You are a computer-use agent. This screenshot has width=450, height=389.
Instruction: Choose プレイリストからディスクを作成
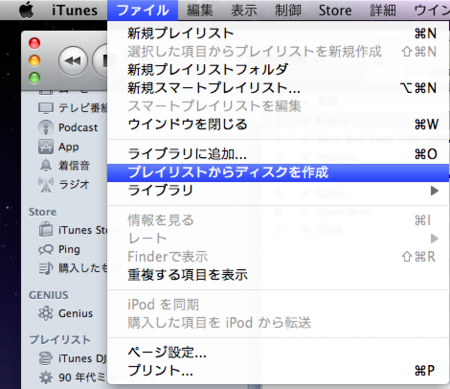click(278, 173)
